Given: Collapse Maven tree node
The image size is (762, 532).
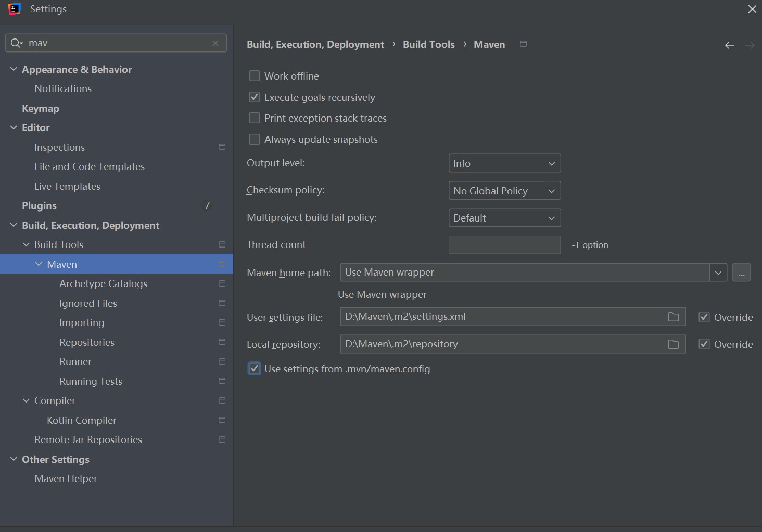Looking at the screenshot, I should tap(39, 264).
